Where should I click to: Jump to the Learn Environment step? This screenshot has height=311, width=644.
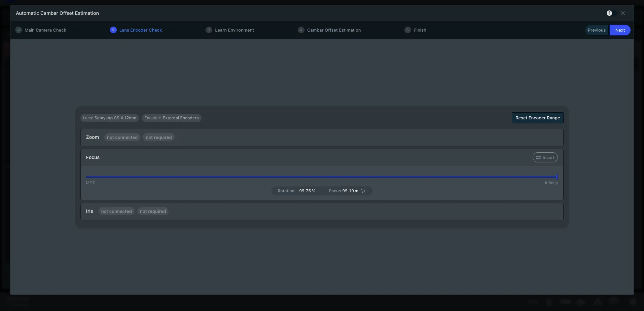(230, 30)
